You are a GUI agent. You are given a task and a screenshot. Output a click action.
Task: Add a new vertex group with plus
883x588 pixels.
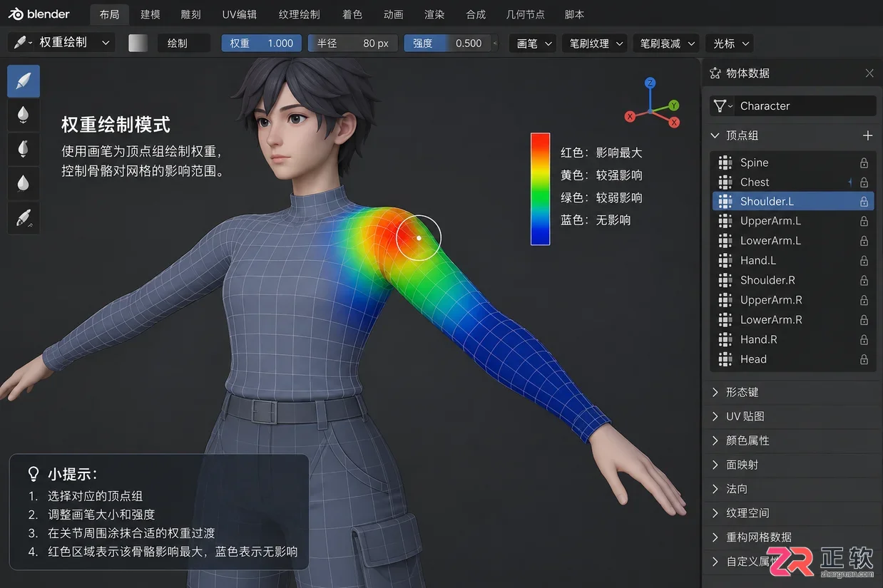(x=868, y=135)
